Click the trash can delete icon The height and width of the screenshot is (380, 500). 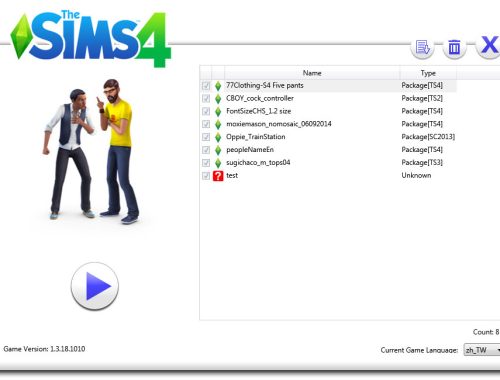click(454, 47)
